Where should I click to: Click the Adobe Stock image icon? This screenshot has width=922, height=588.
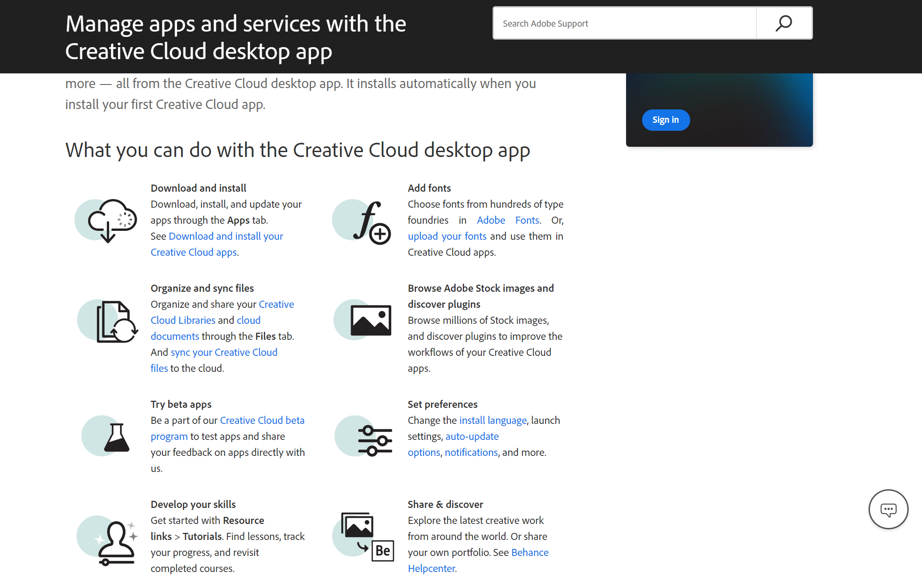[x=362, y=320]
